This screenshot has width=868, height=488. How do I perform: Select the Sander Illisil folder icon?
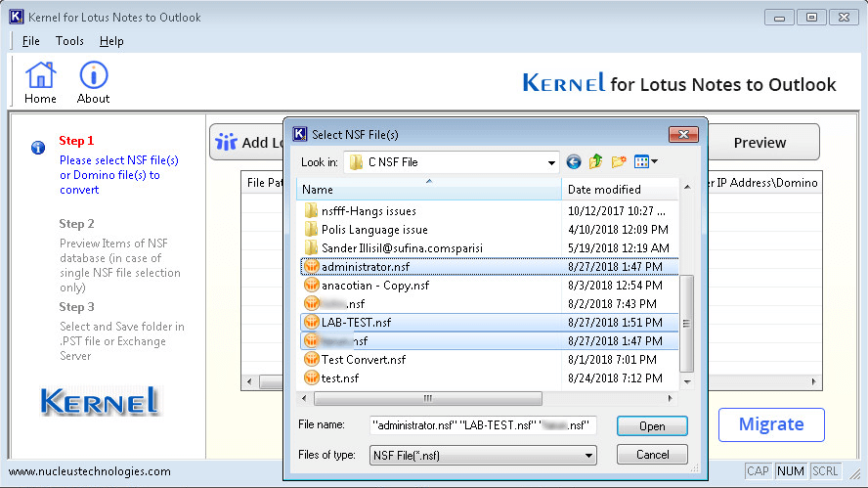tap(311, 248)
